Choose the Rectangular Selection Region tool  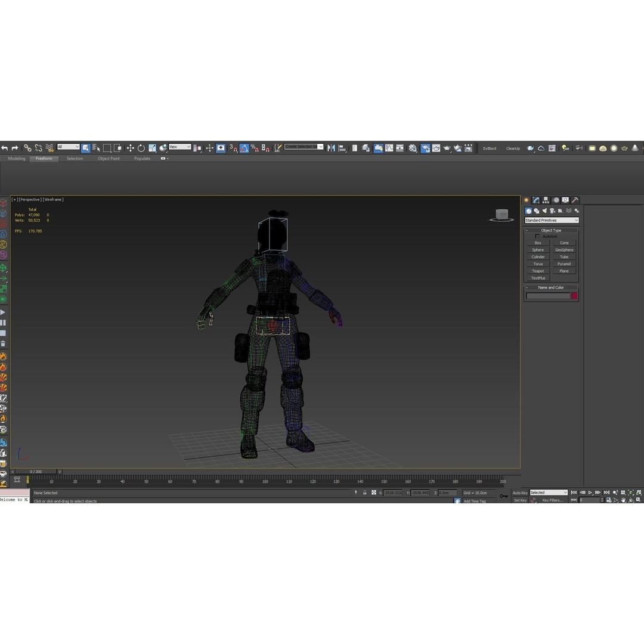pyautogui.click(x=107, y=148)
